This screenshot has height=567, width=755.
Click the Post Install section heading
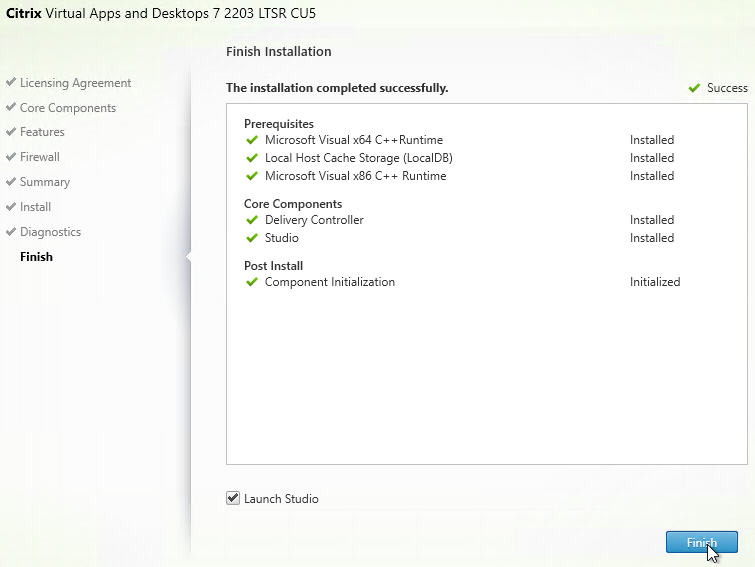coord(273,266)
